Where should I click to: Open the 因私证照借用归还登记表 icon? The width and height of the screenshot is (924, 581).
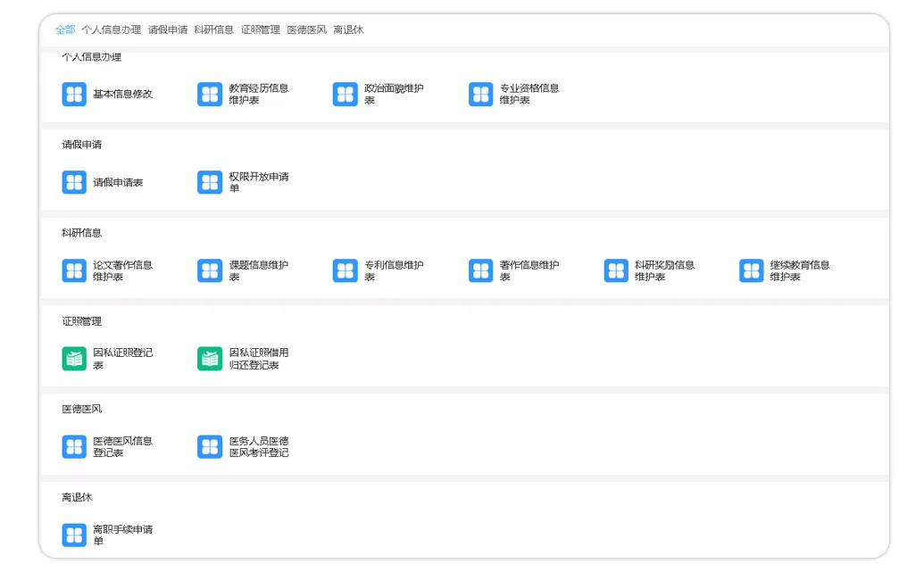tap(210, 358)
